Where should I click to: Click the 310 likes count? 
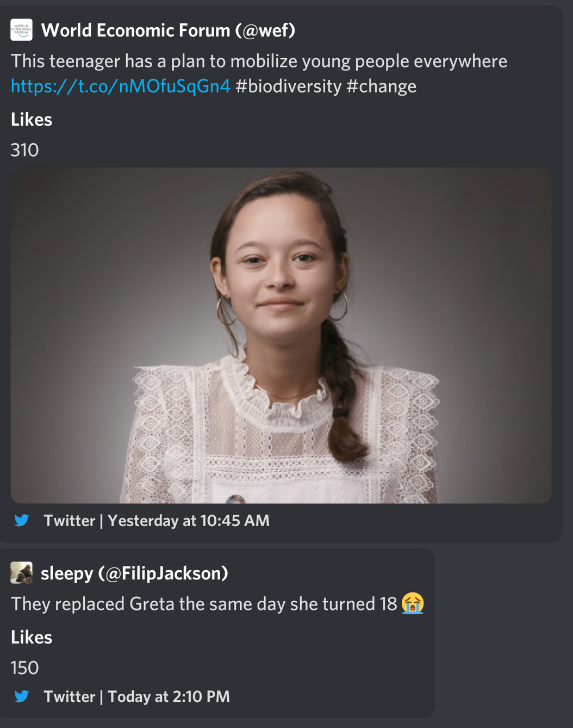[x=25, y=150]
